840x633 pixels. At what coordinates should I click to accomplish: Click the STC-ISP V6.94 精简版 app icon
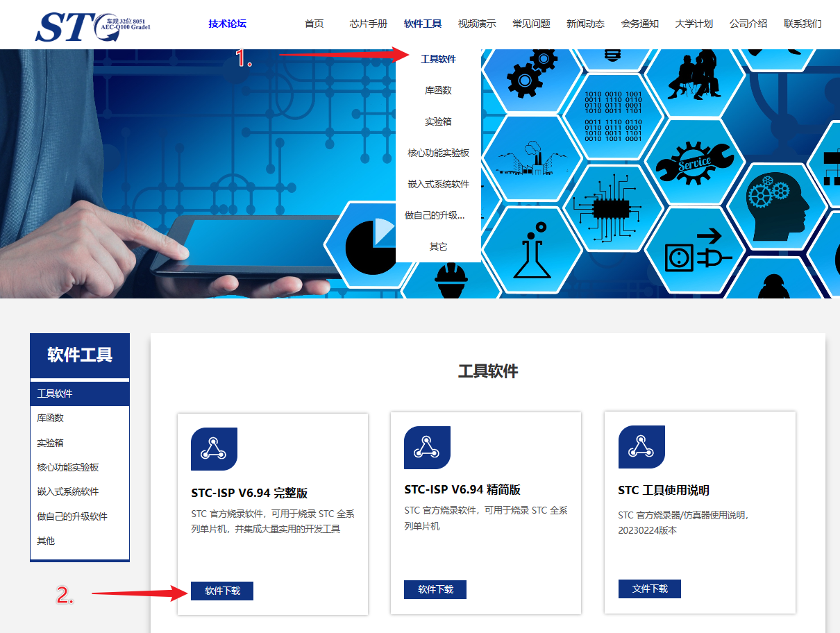click(x=427, y=447)
